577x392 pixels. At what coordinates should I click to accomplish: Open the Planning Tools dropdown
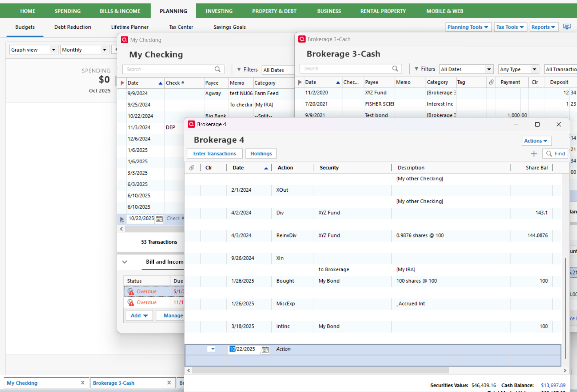(469, 27)
